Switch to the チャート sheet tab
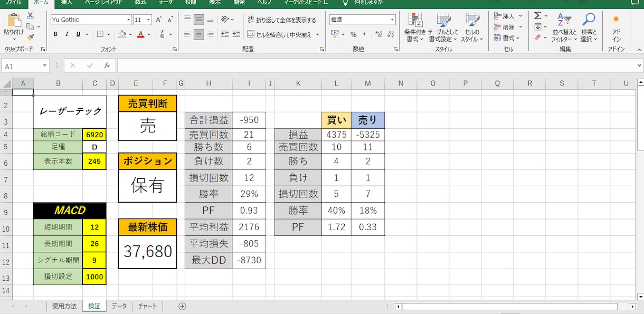This screenshot has width=644, height=314. tap(147, 306)
